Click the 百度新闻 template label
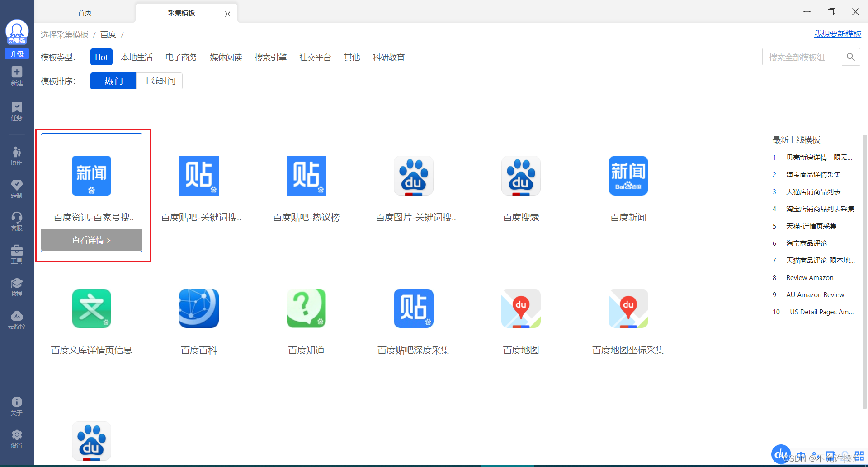868x467 pixels. [628, 218]
